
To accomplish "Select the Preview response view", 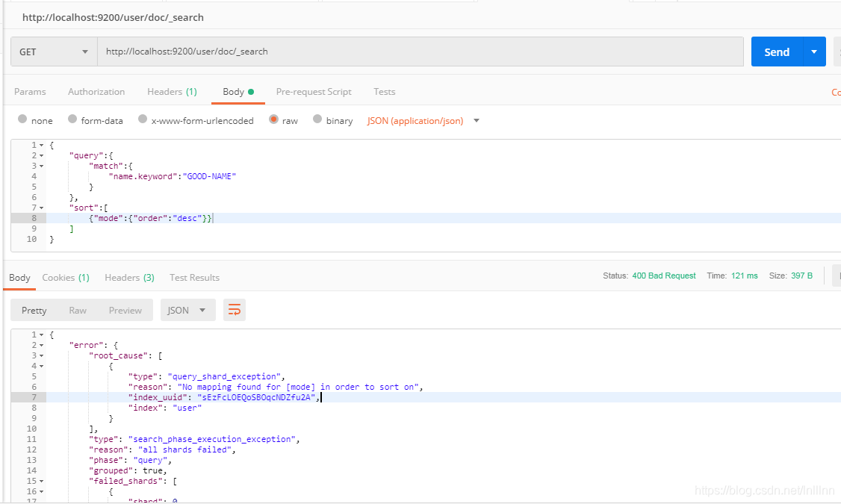I will pyautogui.click(x=125, y=310).
